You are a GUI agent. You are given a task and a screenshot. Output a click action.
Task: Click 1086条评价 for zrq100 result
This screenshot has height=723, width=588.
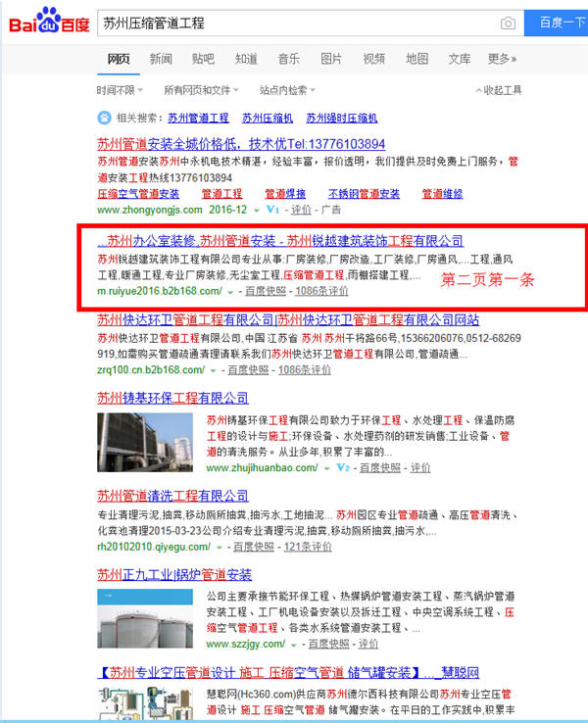click(305, 370)
